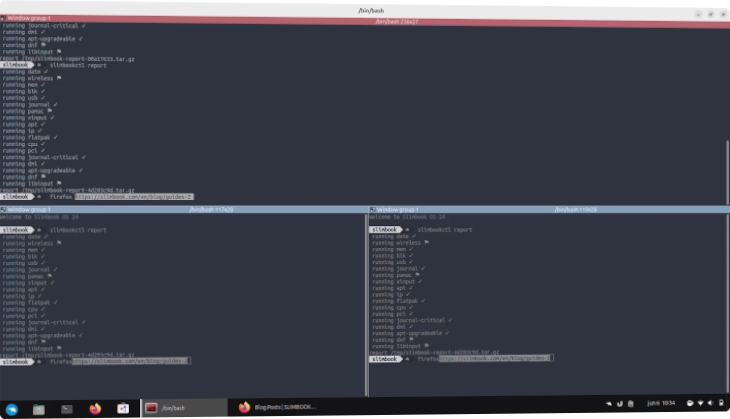This screenshot has width=730, height=419.
Task: Click 'slimbookctl report' command in top pane
Action: pos(78,66)
